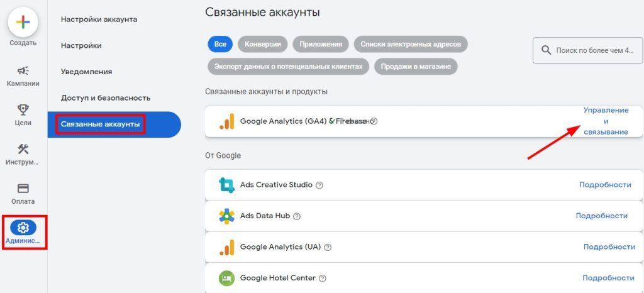Click help icon next to GA4 & Firebase

tap(374, 121)
